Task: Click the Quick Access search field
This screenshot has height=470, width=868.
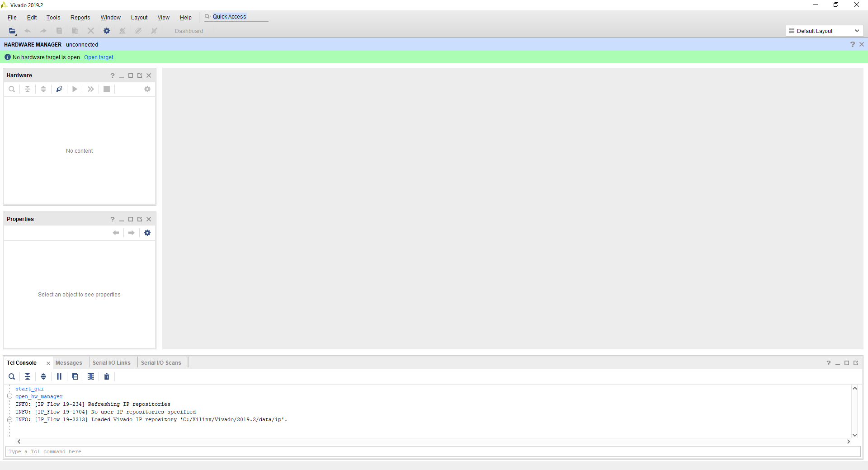Action: pos(236,17)
